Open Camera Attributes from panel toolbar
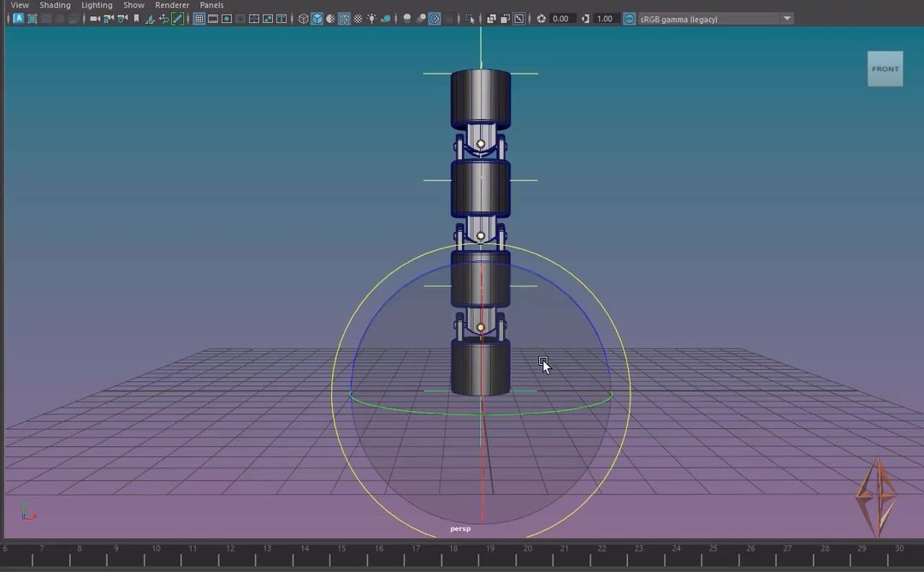924x572 pixels. [122, 19]
